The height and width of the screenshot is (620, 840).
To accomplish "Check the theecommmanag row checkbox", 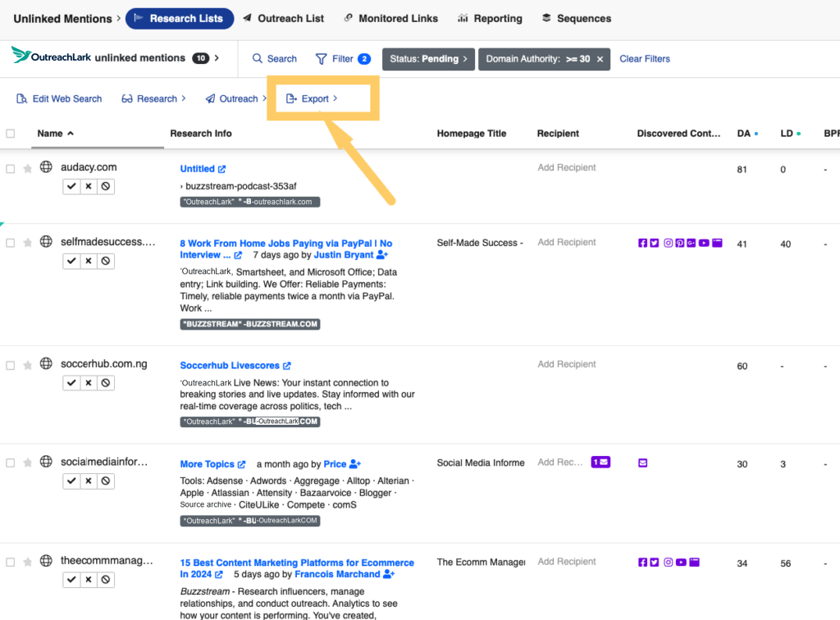I will [x=10, y=562].
